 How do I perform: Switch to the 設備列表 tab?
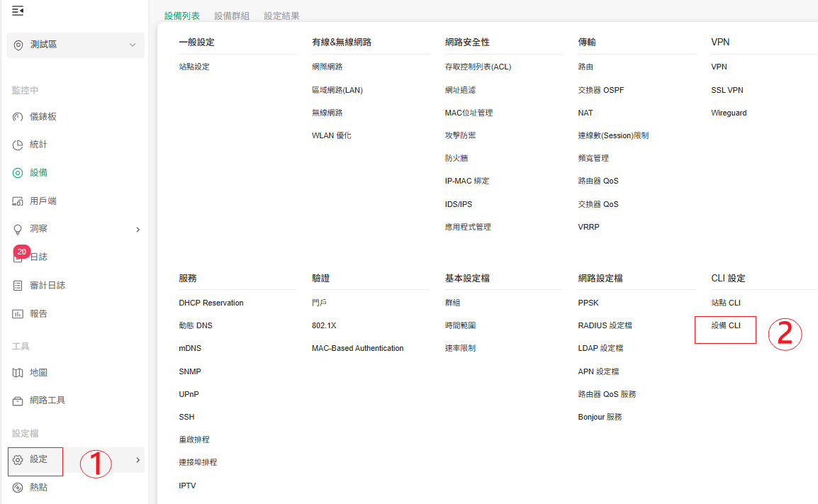(182, 16)
